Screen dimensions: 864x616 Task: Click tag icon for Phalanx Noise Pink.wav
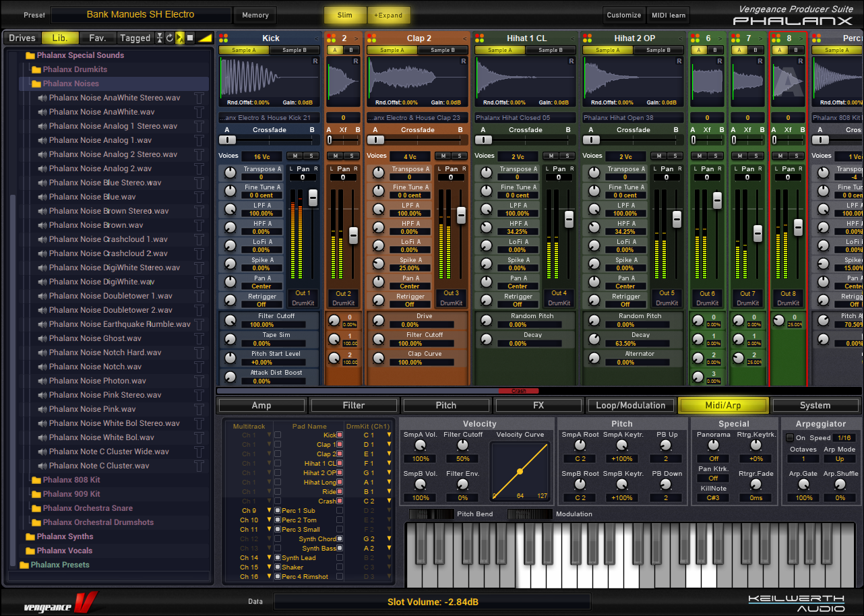click(x=199, y=409)
